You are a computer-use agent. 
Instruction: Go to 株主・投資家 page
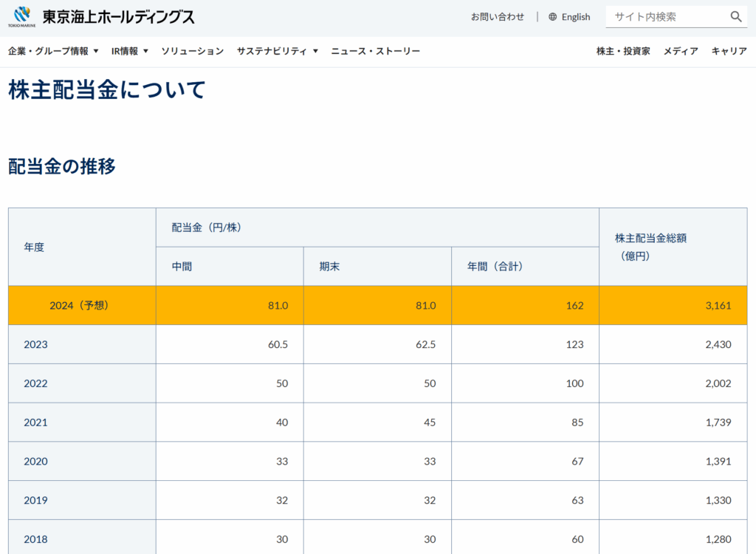623,51
